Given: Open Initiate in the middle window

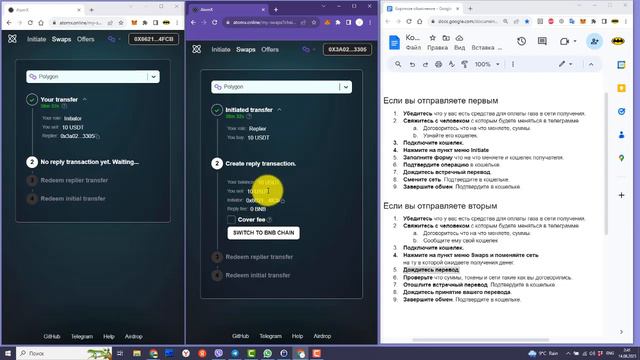Looking at the screenshot, I should 221,49.
